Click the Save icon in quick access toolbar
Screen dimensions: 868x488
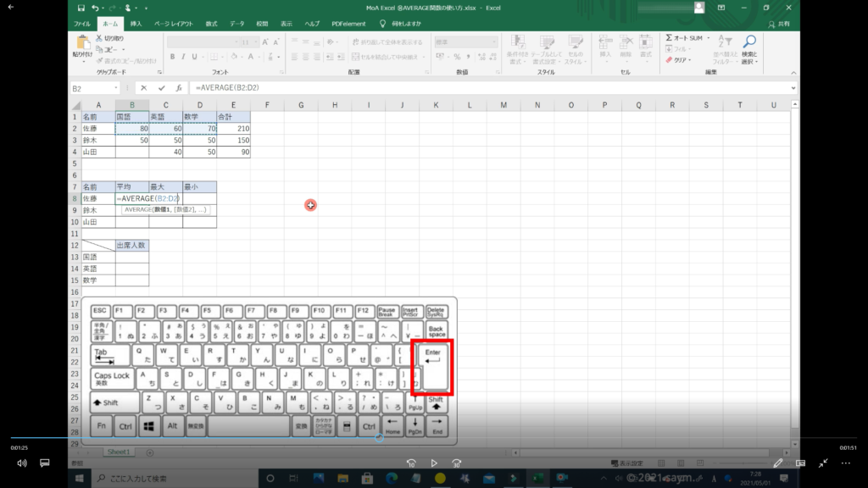click(81, 8)
